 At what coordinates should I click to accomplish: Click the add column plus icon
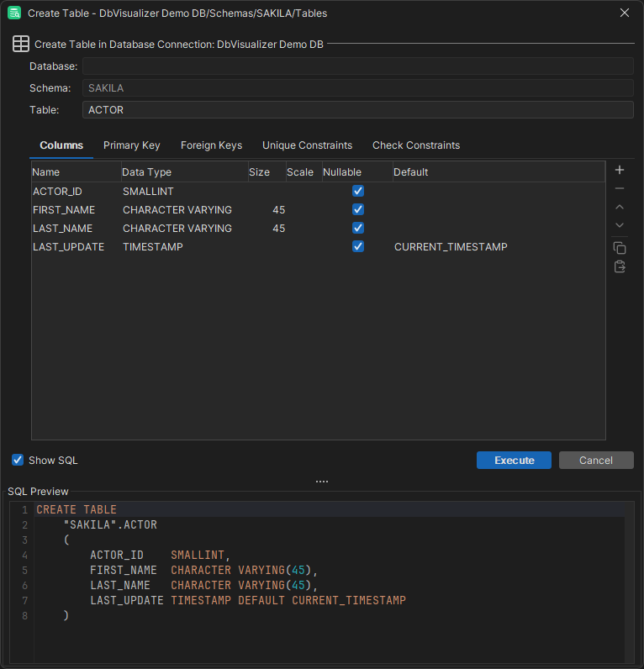620,171
